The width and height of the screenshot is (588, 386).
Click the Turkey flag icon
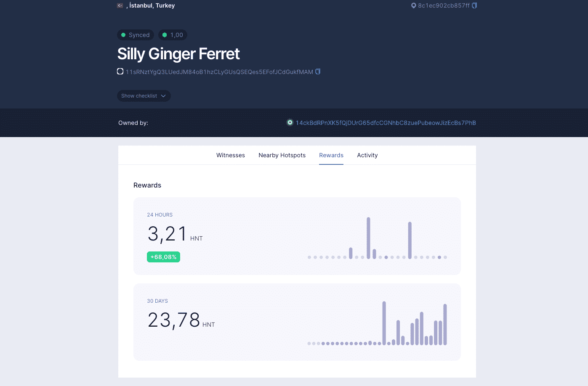tap(120, 5)
